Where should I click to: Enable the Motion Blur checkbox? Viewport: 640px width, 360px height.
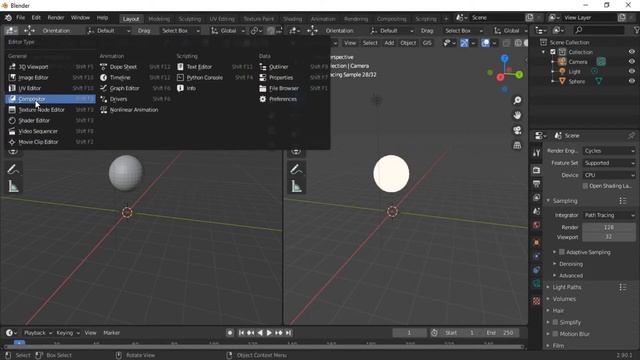tap(556, 334)
